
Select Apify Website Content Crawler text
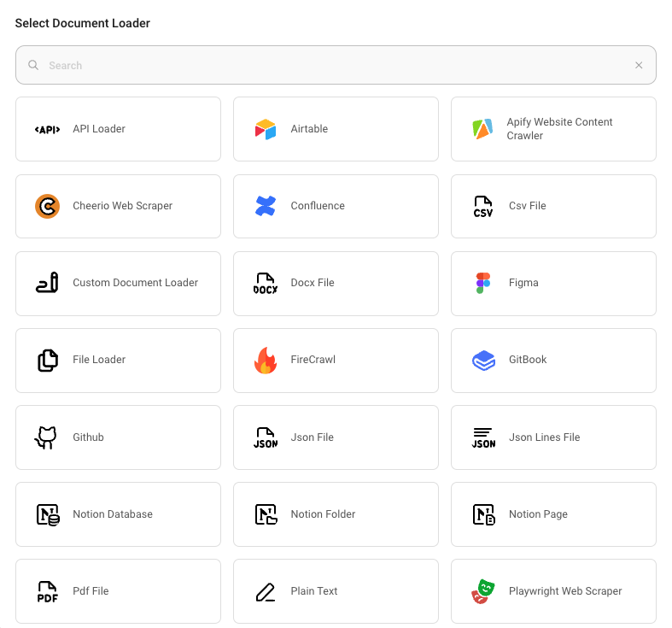coord(559,129)
